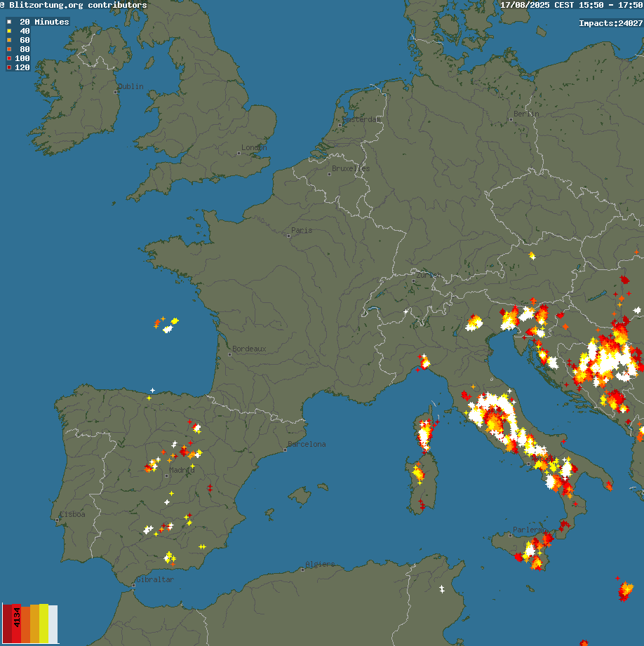Click the histogram bar labeled 4134
Screen dimensions: 644x646
(x=16, y=623)
